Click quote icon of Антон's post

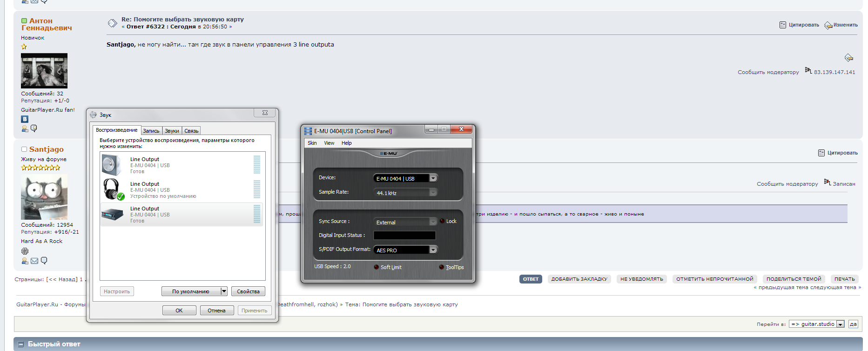(x=783, y=25)
